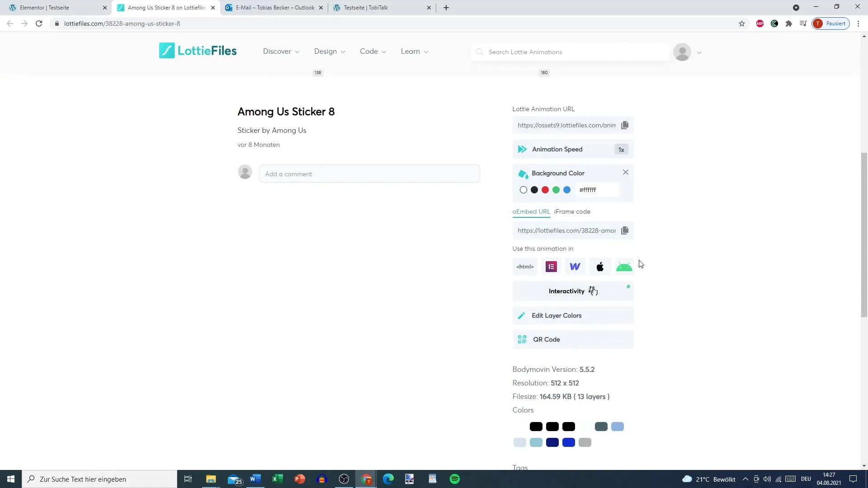Open the Windows Start menu
Viewport: 868px width, 488px height.
click(11, 479)
